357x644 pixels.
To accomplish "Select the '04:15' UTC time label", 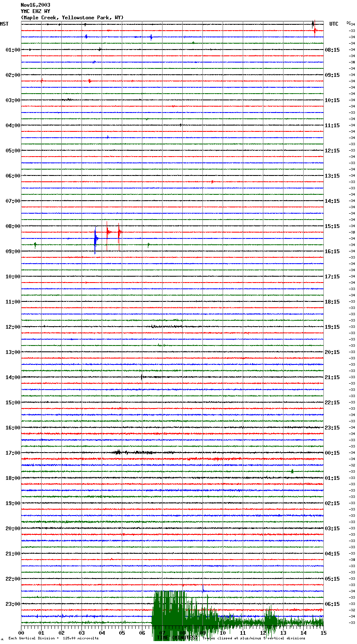I will click(x=332, y=554).
